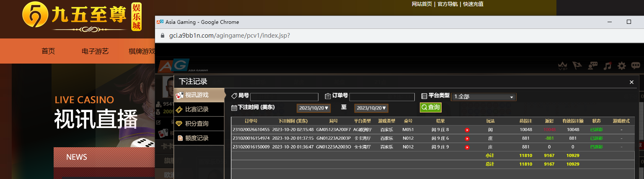Screen dimensions: 644x179
Task: Play video replay for order 231020026610455
Action: pyautogui.click(x=467, y=130)
